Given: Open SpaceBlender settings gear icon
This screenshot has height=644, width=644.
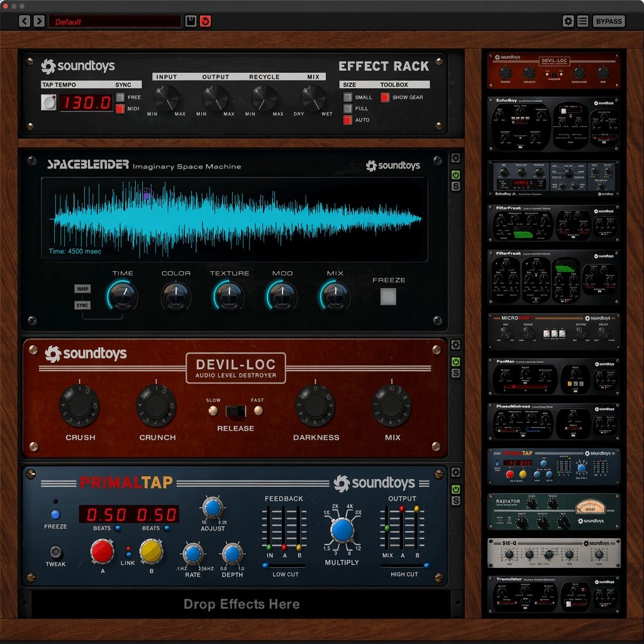Looking at the screenshot, I should pyautogui.click(x=455, y=158).
